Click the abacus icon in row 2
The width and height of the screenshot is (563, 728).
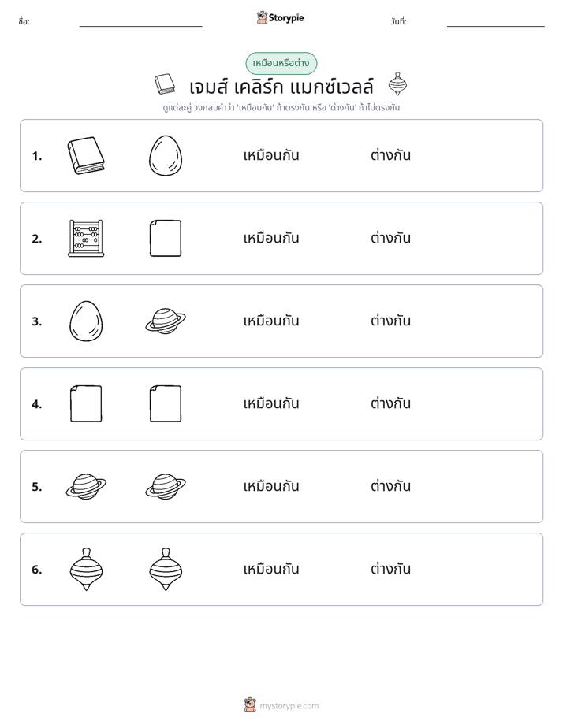(x=86, y=238)
